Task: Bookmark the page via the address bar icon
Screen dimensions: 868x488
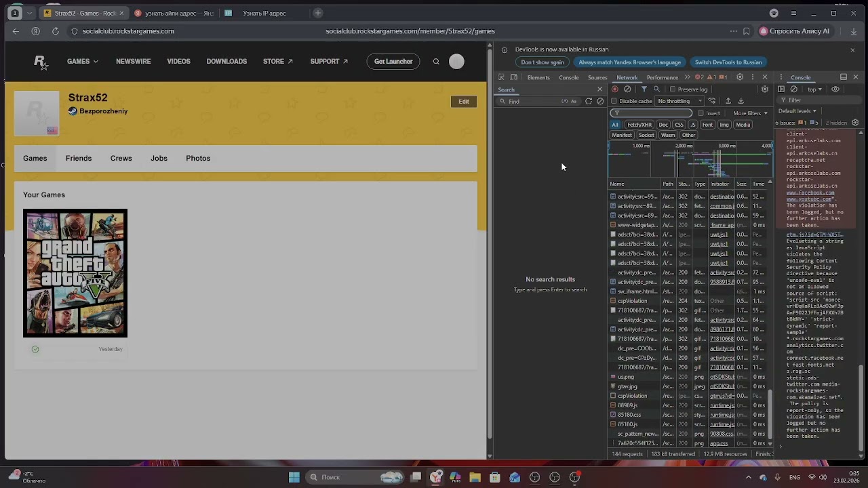Action: (x=747, y=31)
